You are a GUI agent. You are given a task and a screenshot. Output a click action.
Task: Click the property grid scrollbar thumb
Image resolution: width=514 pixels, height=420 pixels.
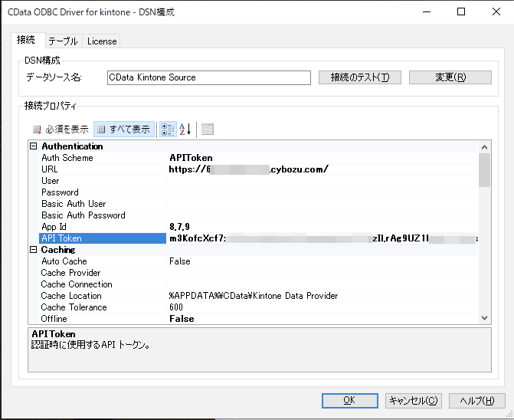[484, 170]
